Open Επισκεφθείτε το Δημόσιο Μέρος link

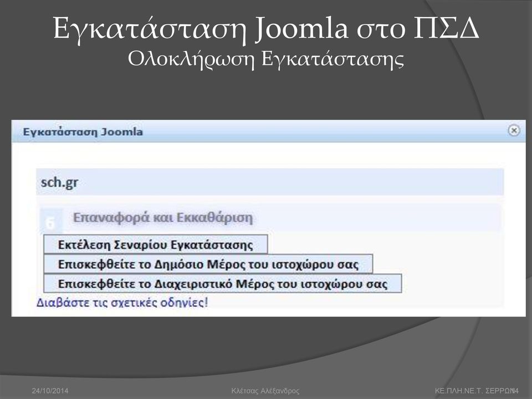point(208,264)
